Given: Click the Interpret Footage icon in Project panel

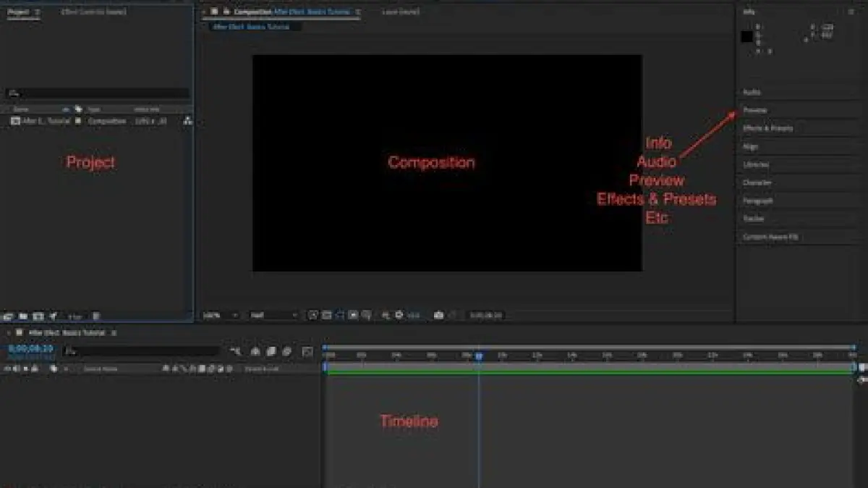Looking at the screenshot, I should pyautogui.click(x=8, y=316).
